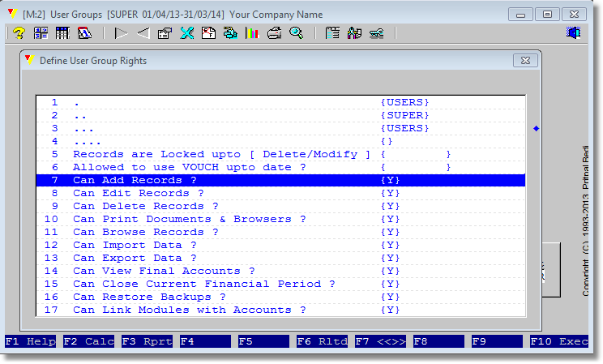Click the right-pointing triangle next icon
The height and width of the screenshot is (364, 603).
[x=121, y=33]
